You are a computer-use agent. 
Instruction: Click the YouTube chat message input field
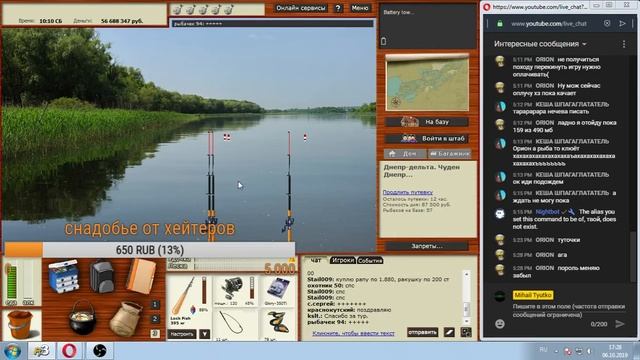569,310
